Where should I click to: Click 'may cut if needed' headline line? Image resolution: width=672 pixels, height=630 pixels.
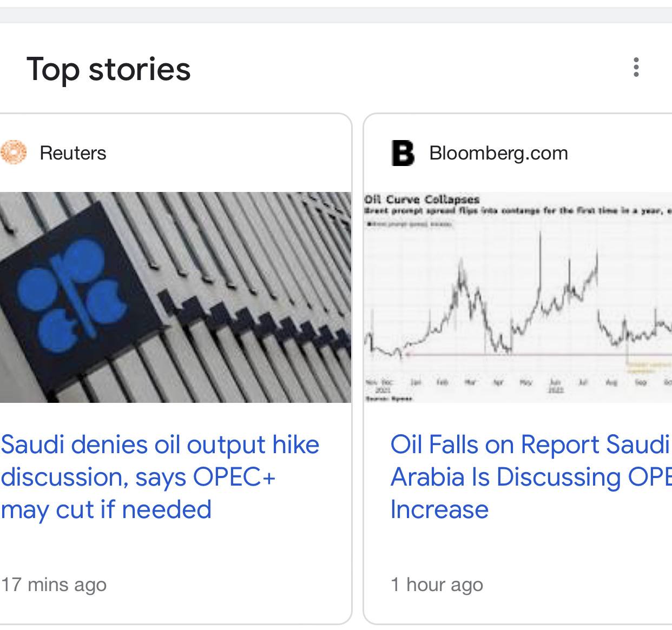(x=106, y=509)
